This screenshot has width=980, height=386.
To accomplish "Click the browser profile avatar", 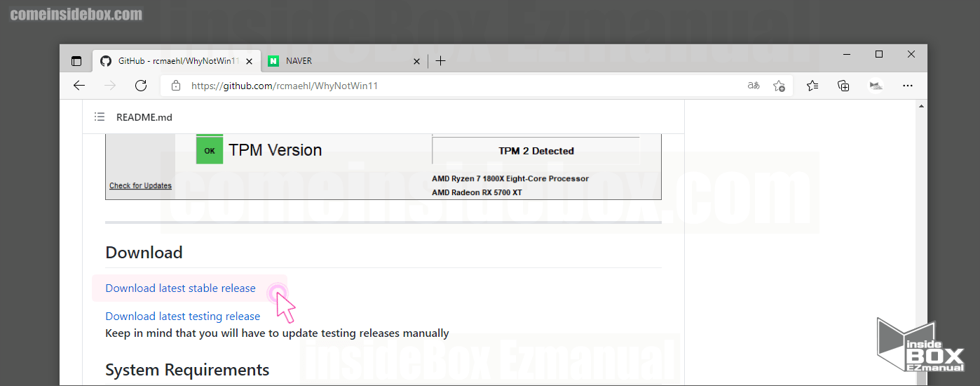I will [876, 86].
